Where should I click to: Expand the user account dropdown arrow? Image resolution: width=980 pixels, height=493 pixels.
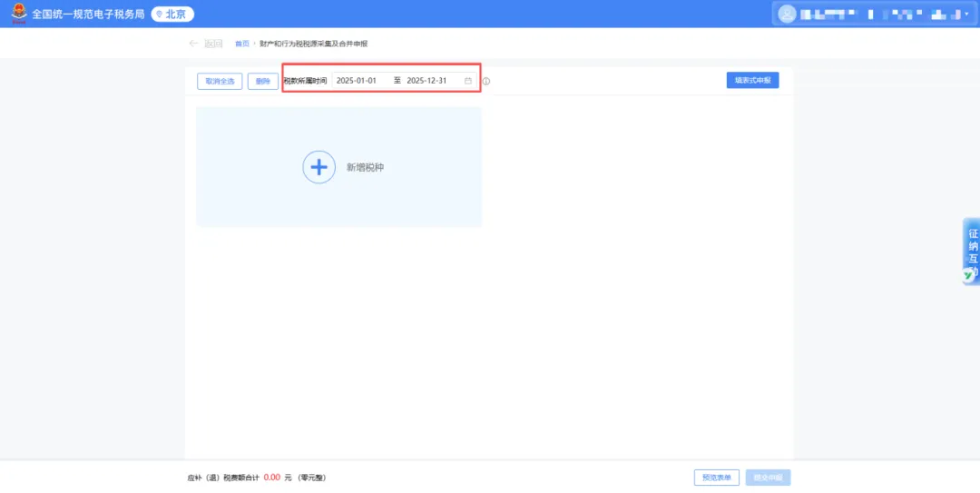[967, 14]
